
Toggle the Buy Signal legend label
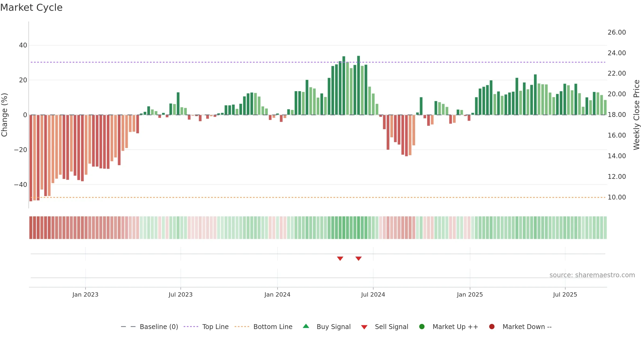334,327
